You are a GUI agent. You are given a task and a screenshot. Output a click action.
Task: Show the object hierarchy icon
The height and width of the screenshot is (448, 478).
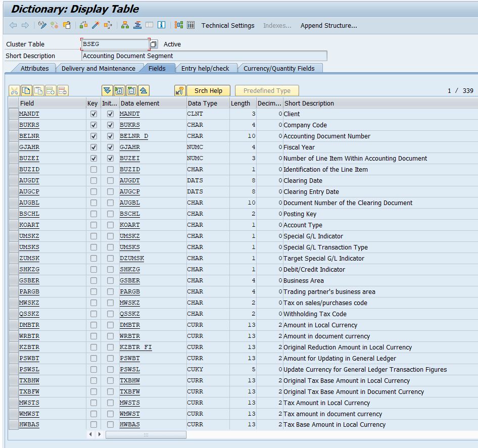125,25
